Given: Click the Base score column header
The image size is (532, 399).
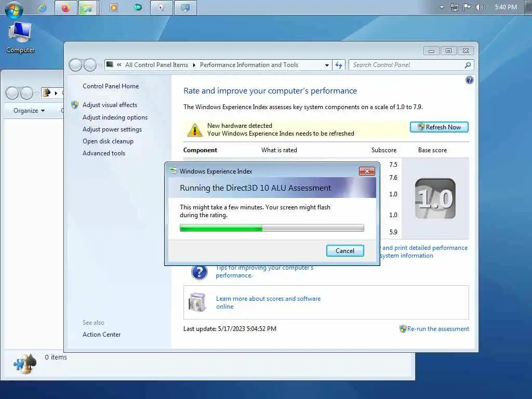Looking at the screenshot, I should (432, 150).
